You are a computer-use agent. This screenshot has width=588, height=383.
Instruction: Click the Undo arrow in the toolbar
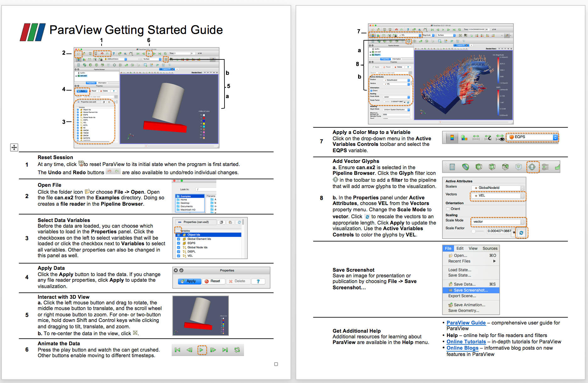tap(102, 54)
